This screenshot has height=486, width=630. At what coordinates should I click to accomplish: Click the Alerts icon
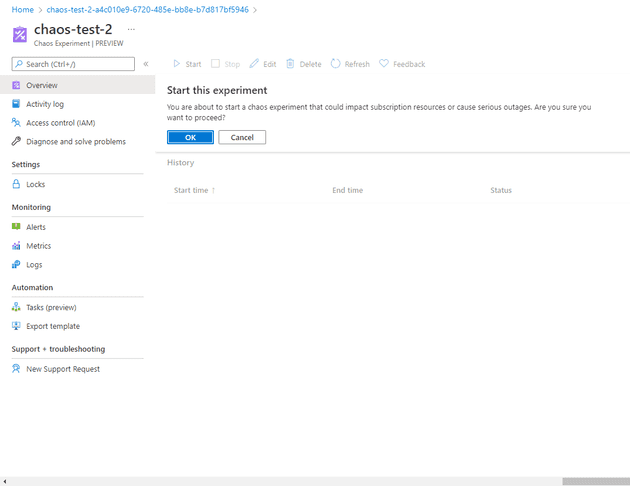[16, 227]
